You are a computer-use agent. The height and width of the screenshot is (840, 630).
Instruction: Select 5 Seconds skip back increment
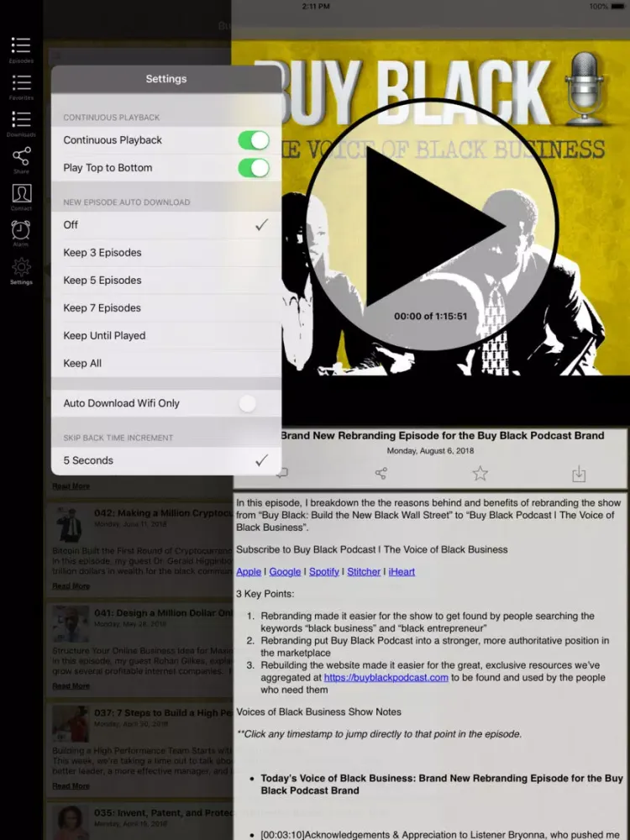pos(166,460)
